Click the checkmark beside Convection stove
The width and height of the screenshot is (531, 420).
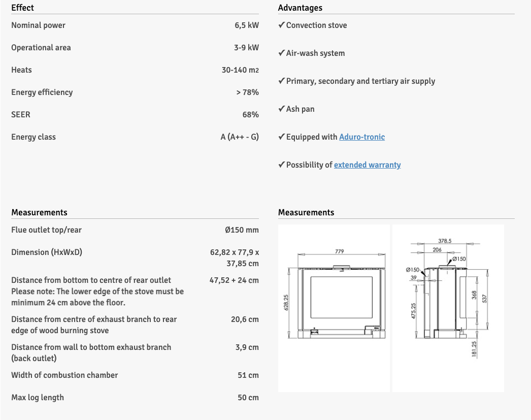(x=281, y=25)
